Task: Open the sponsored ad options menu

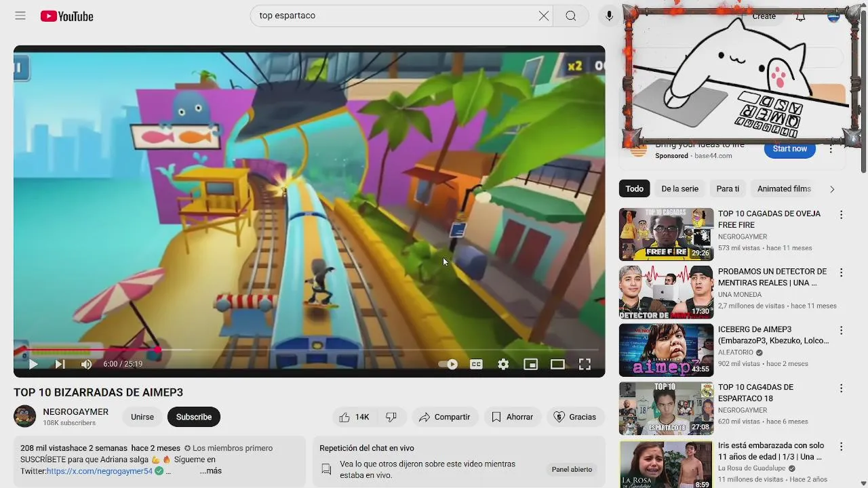Action: pos(831,149)
